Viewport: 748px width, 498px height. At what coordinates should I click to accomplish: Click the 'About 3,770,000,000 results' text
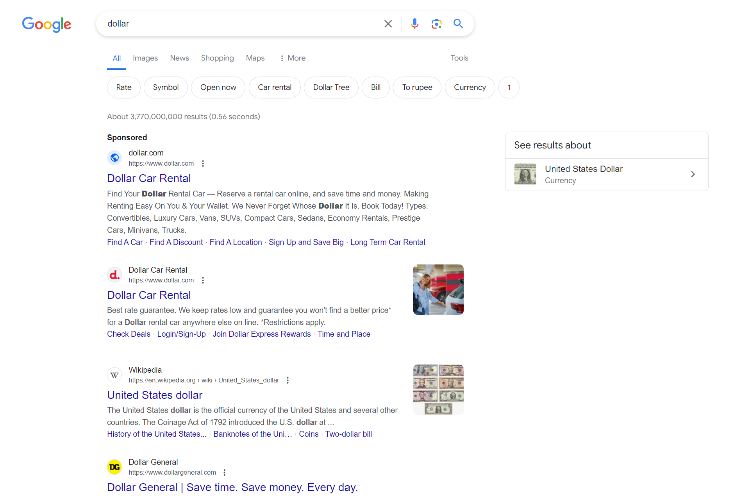[x=184, y=117]
